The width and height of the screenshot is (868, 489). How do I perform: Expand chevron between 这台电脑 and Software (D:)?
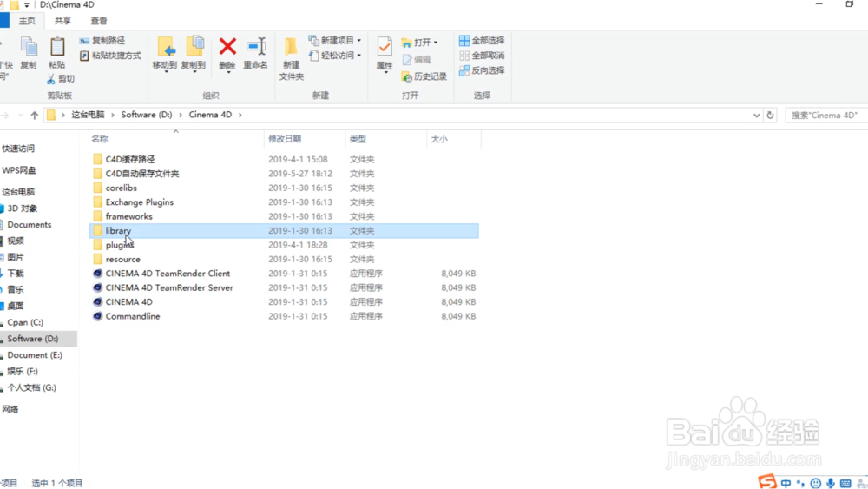(x=113, y=115)
